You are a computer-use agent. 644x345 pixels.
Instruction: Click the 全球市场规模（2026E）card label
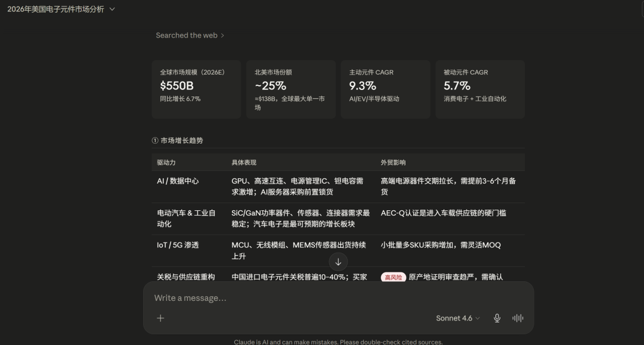point(193,72)
